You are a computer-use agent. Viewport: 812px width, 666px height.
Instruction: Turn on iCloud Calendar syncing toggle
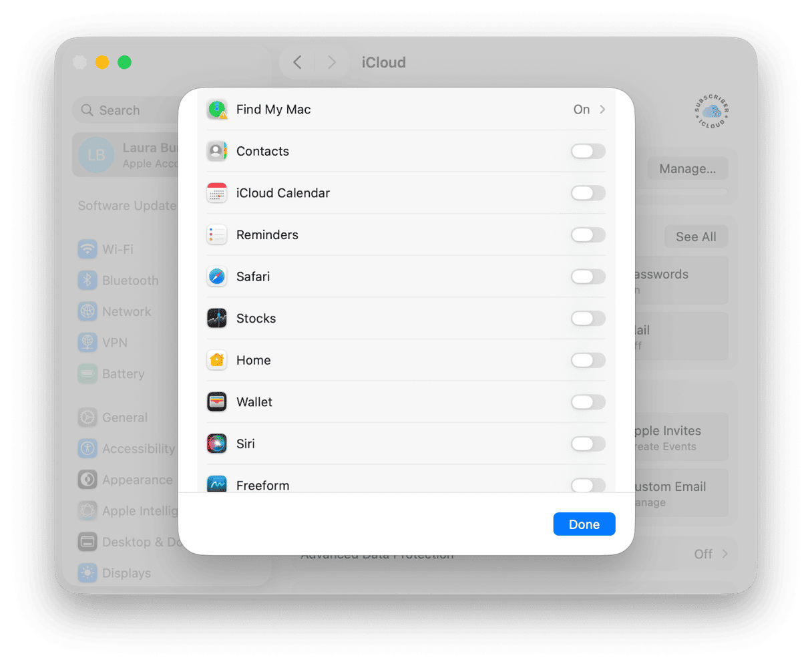(x=588, y=193)
